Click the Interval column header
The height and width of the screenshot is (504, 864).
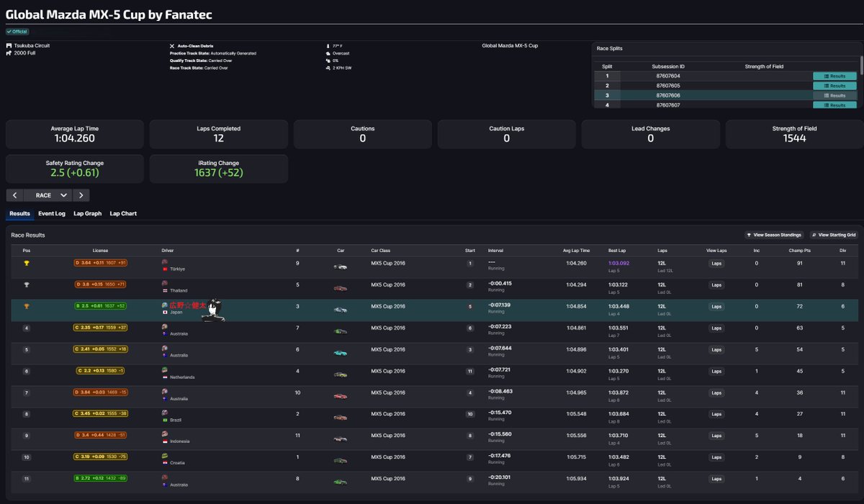tap(495, 251)
